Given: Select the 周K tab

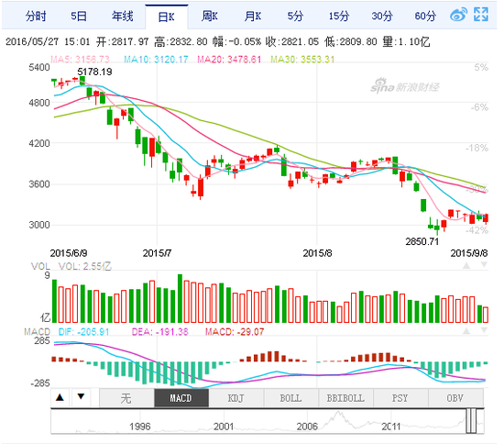Looking at the screenshot, I should (x=210, y=16).
